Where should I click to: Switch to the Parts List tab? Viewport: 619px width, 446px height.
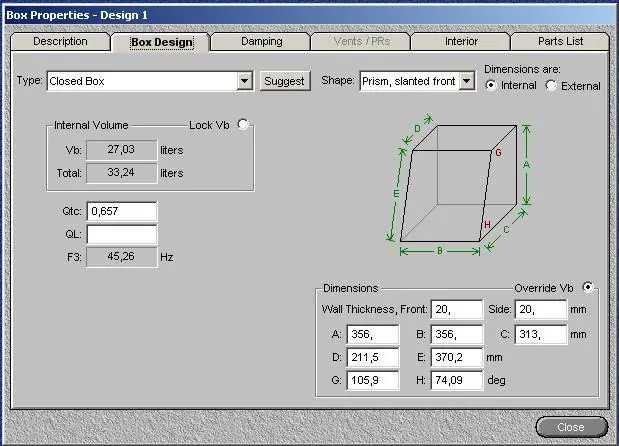coord(560,41)
